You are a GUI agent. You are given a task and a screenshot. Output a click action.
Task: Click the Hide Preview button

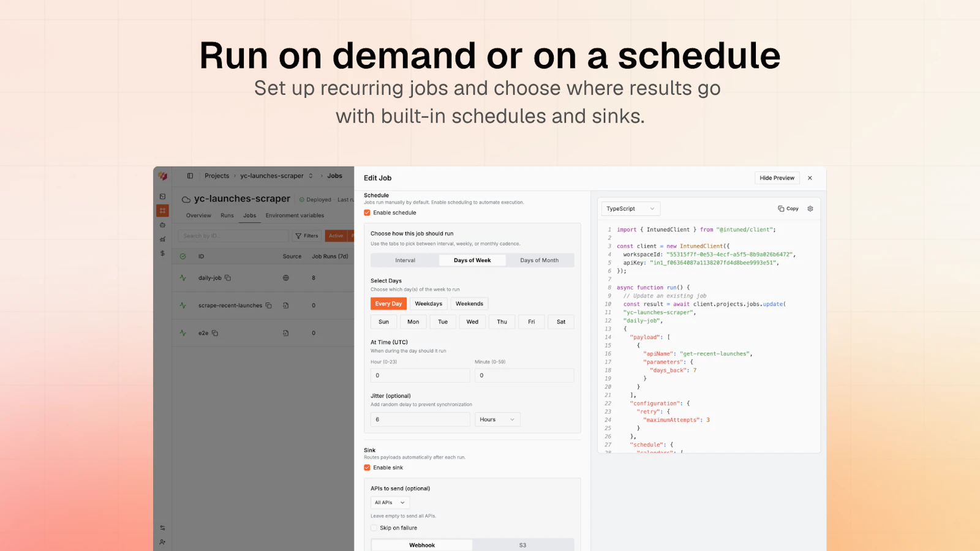coord(777,178)
